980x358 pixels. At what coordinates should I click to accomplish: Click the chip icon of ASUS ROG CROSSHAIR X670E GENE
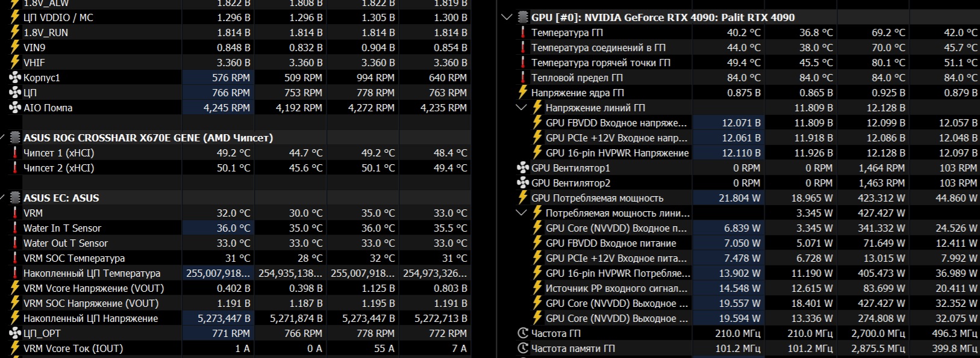click(15, 138)
